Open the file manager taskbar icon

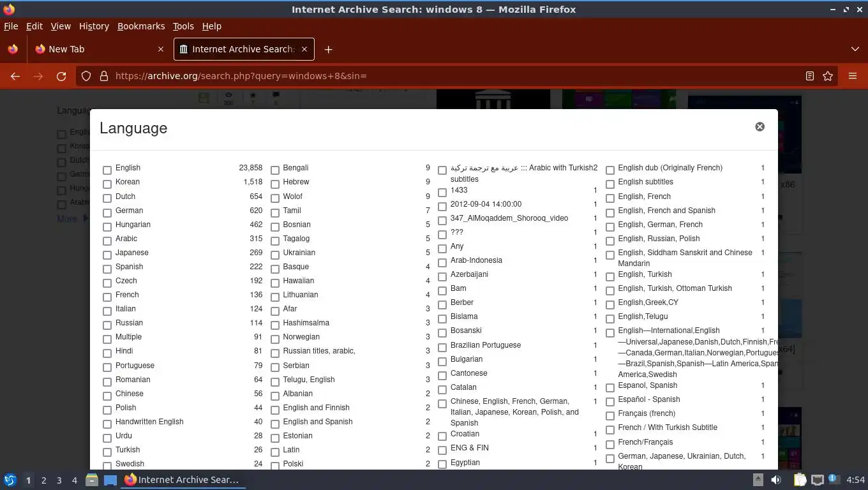click(x=91, y=480)
